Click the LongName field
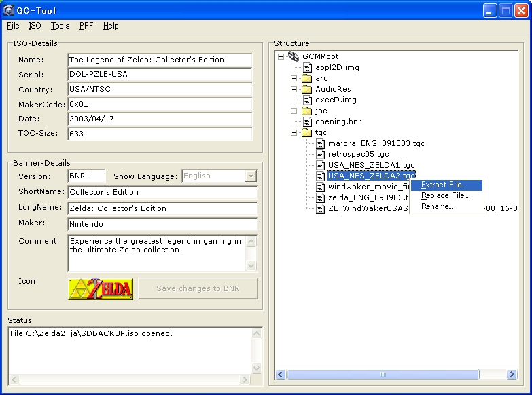 [162, 208]
